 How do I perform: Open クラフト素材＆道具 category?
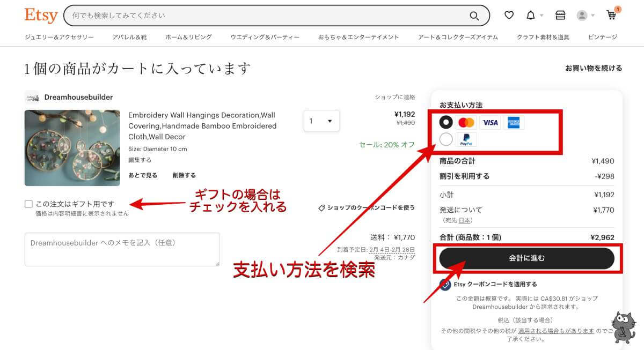tap(543, 37)
